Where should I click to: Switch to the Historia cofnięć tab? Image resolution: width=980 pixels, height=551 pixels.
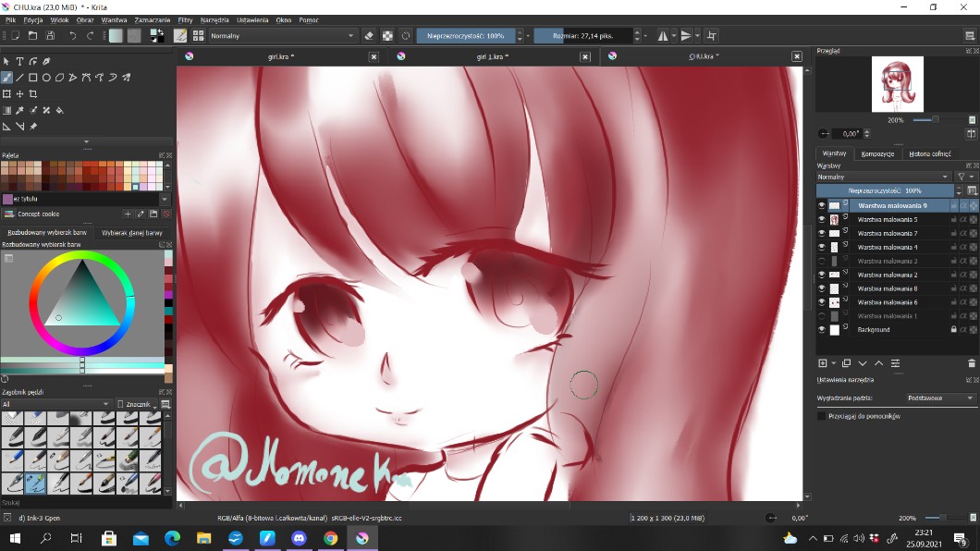pyautogui.click(x=929, y=153)
